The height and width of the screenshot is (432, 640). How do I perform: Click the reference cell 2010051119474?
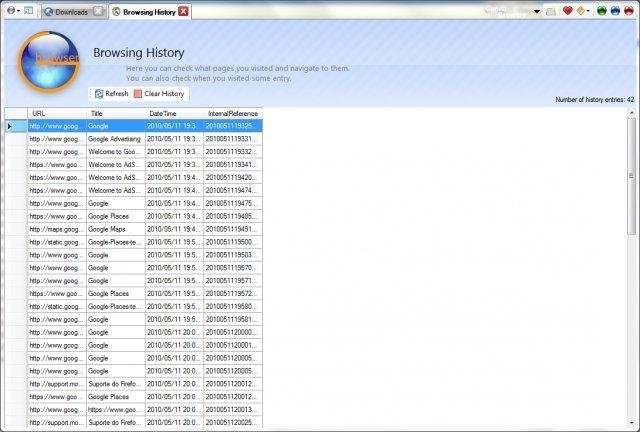click(x=233, y=191)
